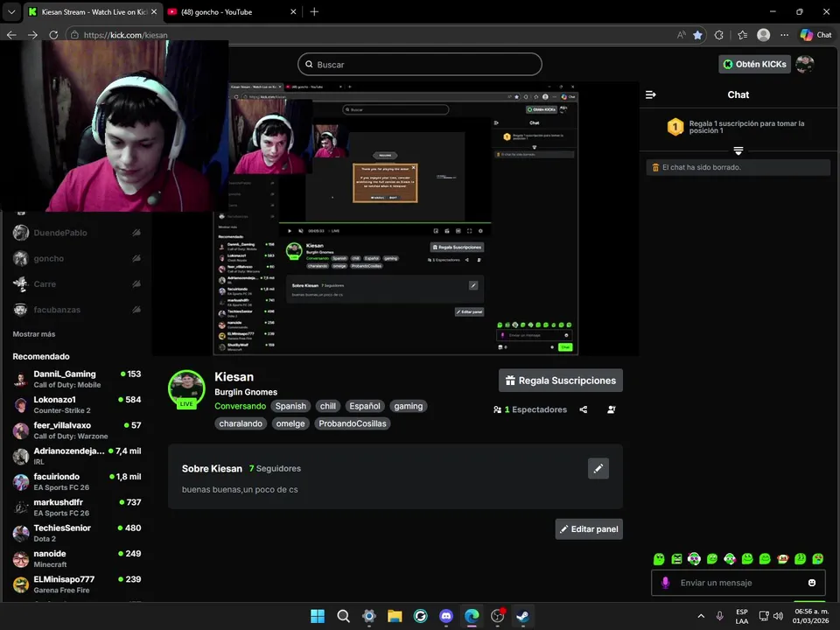Insert the angry square-face emote
Image resolution: width=840 pixels, height=630 pixels.
(x=676, y=559)
